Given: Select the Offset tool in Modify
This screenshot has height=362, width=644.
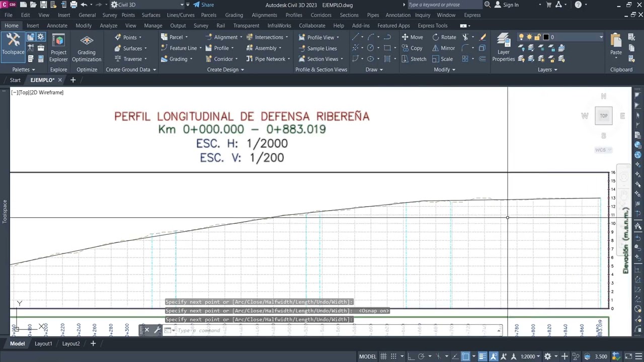Looking at the screenshot, I should point(482,59).
